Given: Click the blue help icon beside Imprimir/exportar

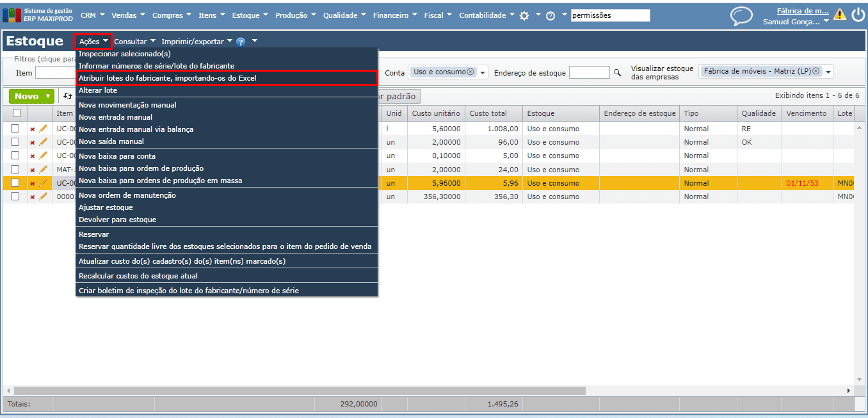Looking at the screenshot, I should pos(241,42).
